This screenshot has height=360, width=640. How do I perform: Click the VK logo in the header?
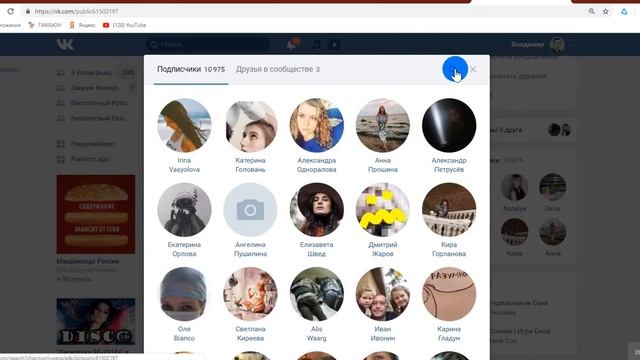pyautogui.click(x=65, y=44)
